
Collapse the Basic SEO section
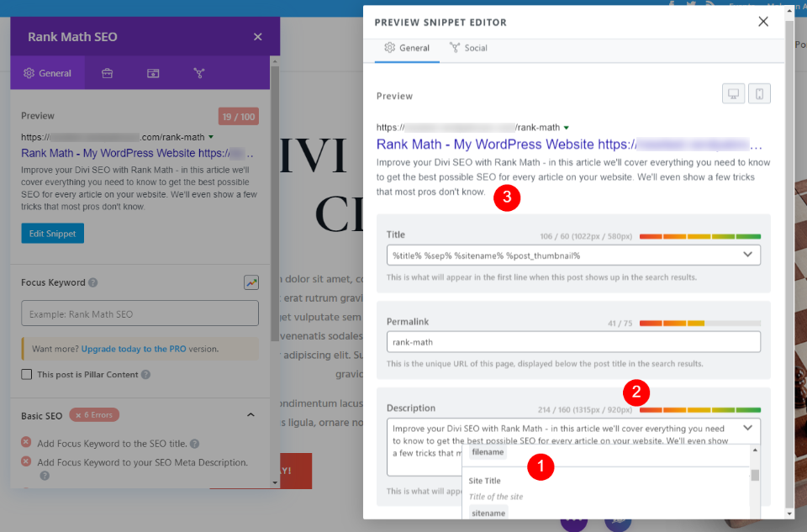click(x=251, y=415)
